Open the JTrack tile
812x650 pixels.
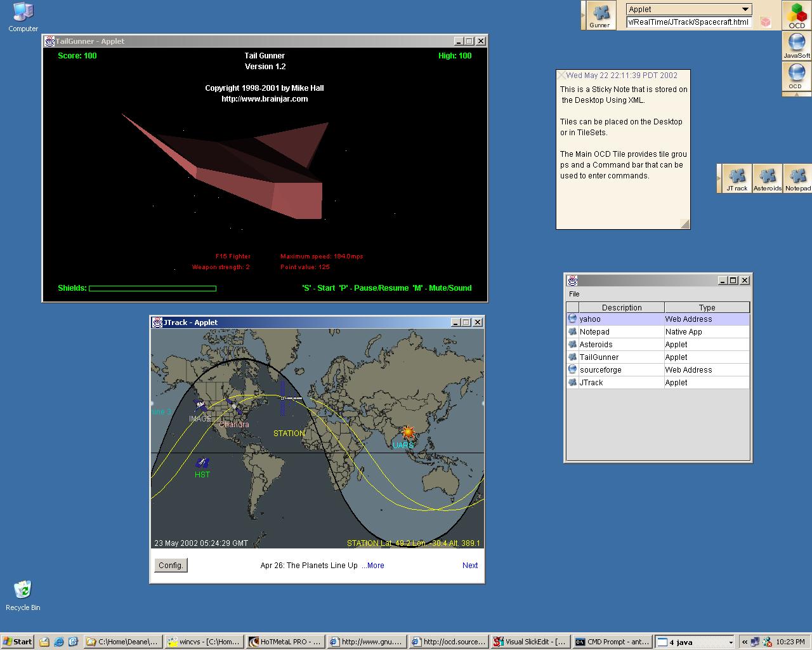(x=737, y=178)
